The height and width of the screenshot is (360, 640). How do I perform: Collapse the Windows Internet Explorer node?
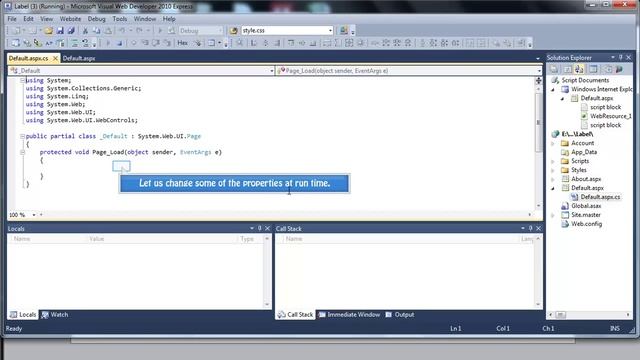[x=554, y=90]
